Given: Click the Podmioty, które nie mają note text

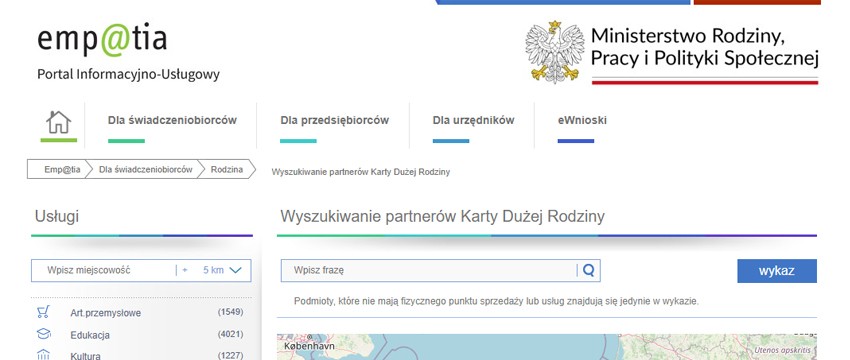Looking at the screenshot, I should (x=496, y=301).
